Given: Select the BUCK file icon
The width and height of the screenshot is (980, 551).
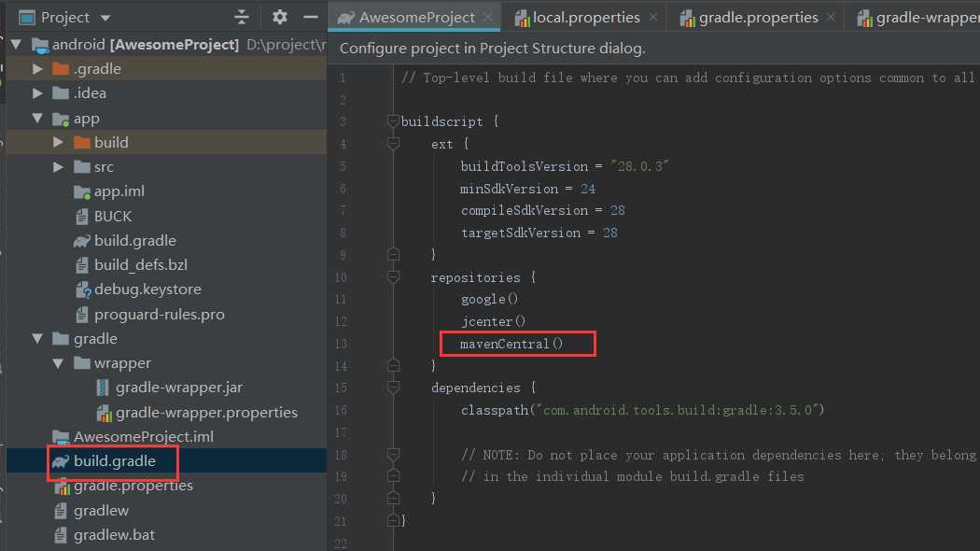Looking at the screenshot, I should (x=82, y=217).
